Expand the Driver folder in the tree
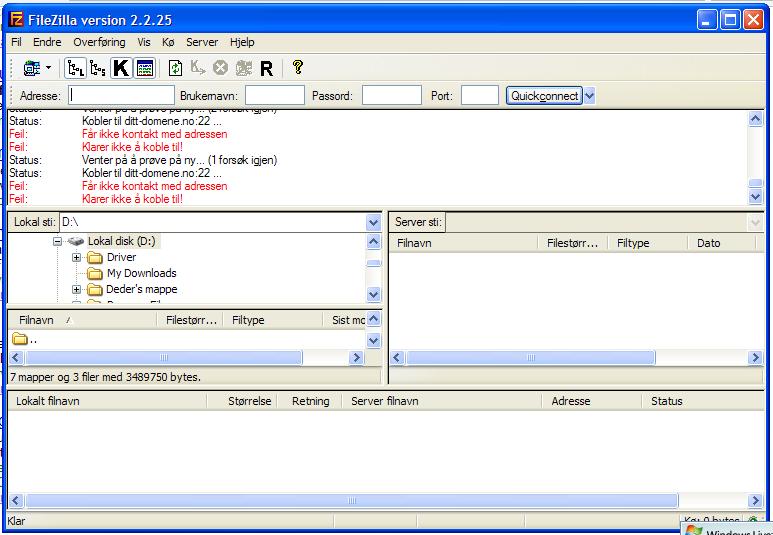 [76, 258]
